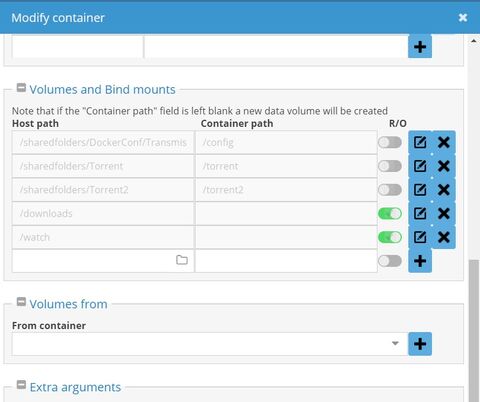Turn off read-only switch for /watch
This screenshot has width=480, height=402.
390,237
